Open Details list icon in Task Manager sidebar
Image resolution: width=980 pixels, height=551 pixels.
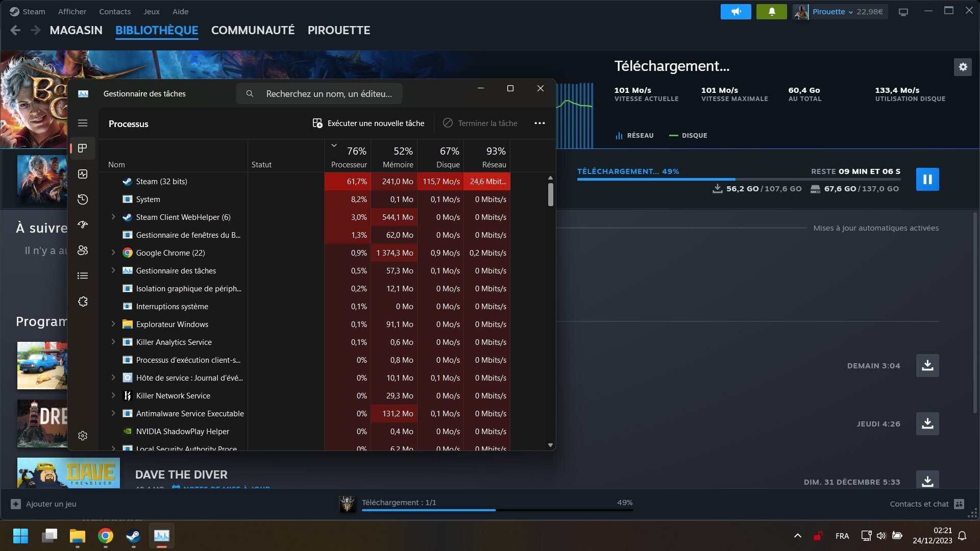(83, 275)
